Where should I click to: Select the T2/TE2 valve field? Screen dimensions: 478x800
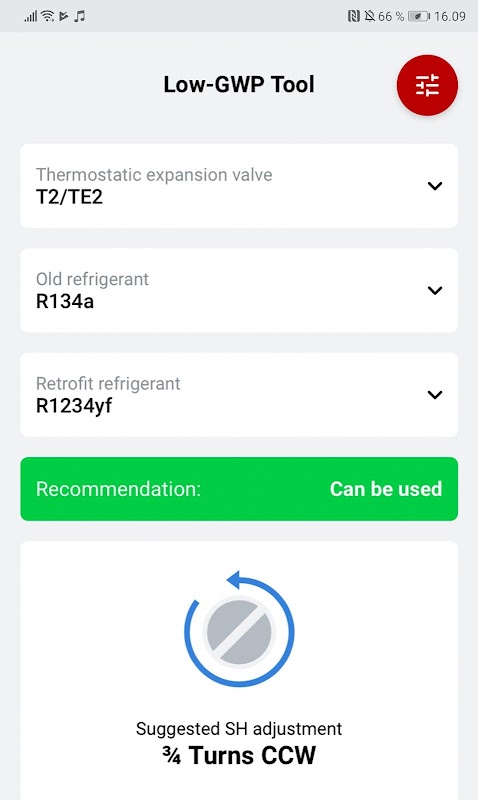tap(239, 186)
